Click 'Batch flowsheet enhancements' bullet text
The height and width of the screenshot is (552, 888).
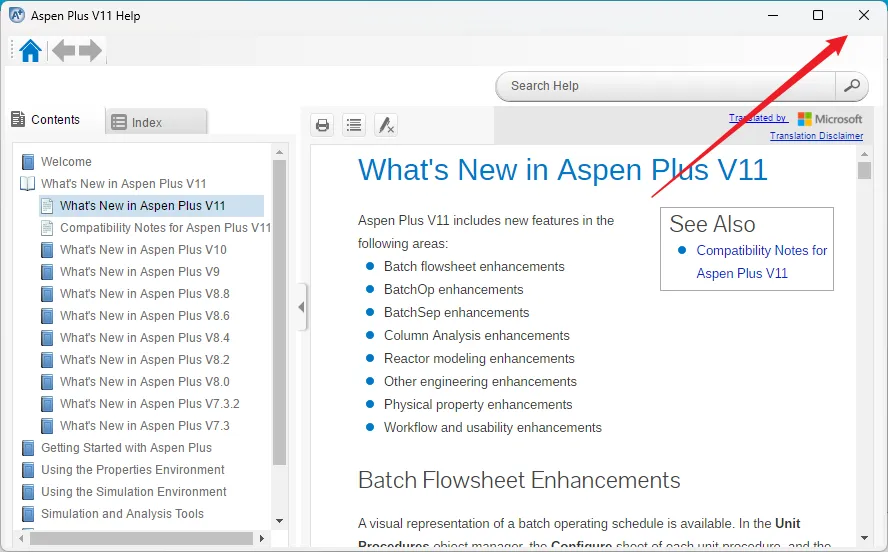point(474,267)
